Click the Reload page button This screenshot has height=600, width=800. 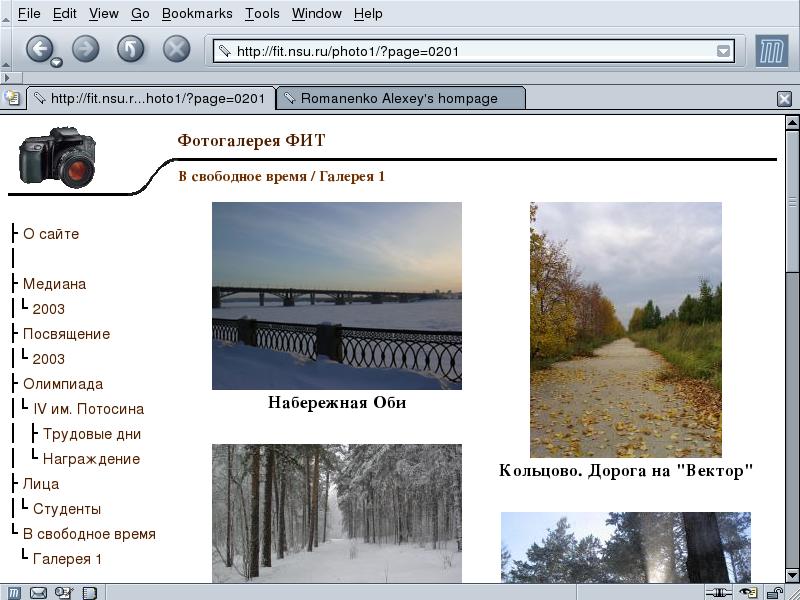tap(131, 49)
